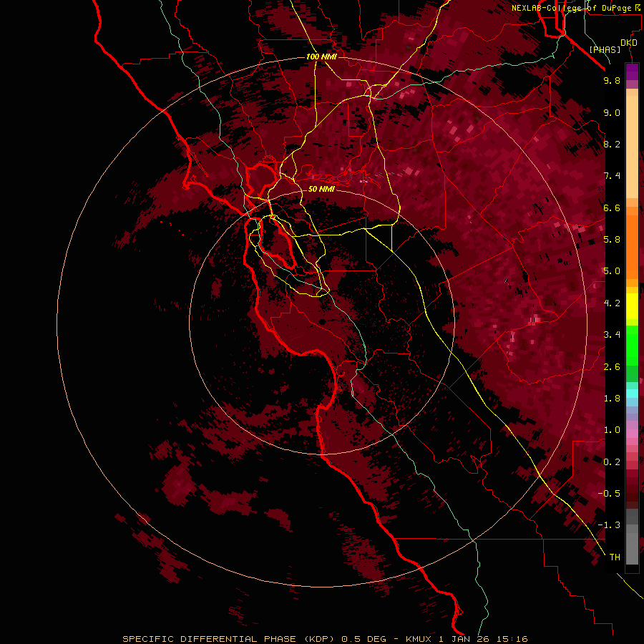Click the 5.8 legend value
This screenshot has width=644, height=644.
(x=612, y=239)
